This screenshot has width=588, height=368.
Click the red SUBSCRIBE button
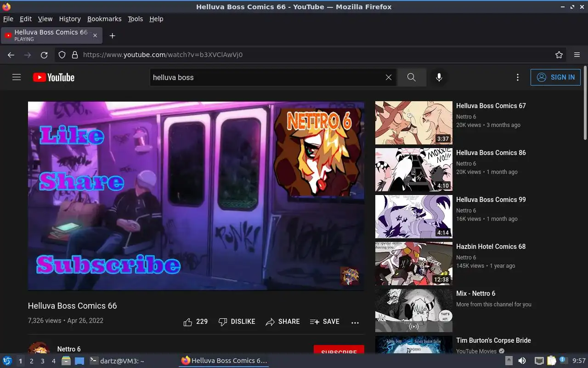339,350
